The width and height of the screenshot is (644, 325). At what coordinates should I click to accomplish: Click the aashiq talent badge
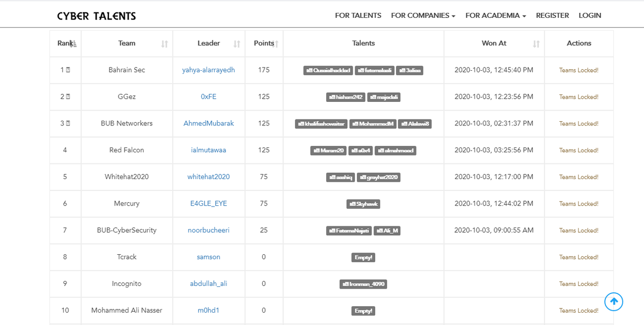(341, 177)
